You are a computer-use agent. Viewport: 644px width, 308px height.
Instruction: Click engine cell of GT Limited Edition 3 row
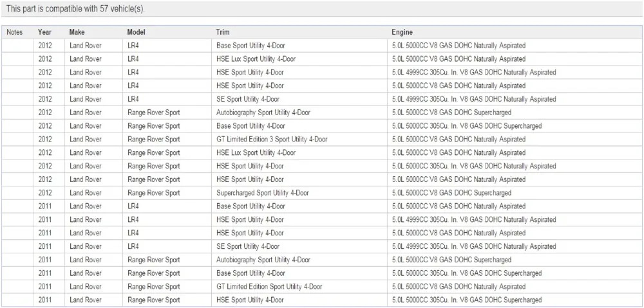point(459,140)
